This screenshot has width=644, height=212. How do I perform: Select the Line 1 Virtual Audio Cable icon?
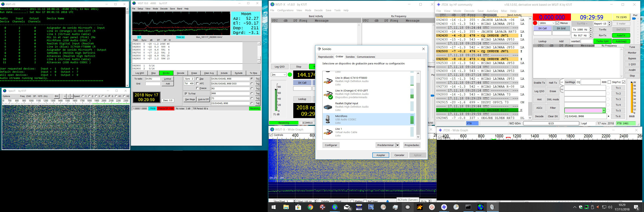pos(328,132)
